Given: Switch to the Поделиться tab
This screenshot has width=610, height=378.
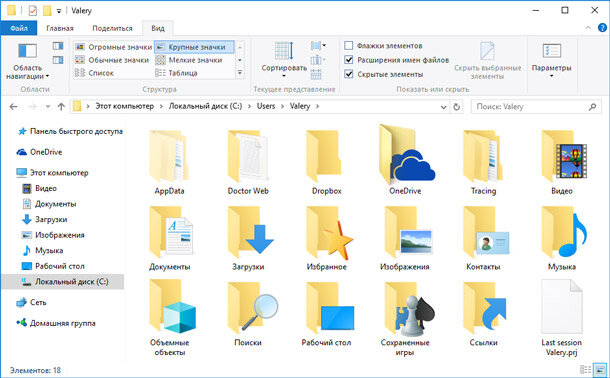Looking at the screenshot, I should click(x=112, y=28).
